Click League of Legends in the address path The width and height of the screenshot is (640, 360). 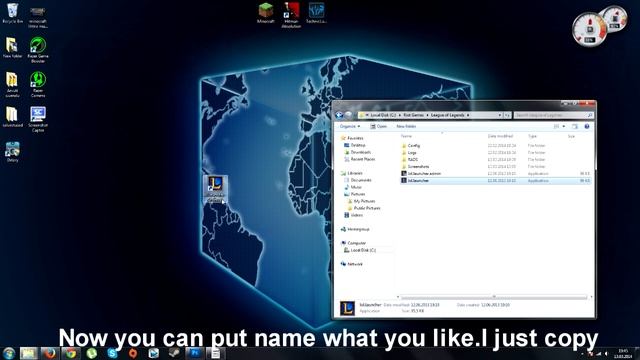[x=447, y=116]
